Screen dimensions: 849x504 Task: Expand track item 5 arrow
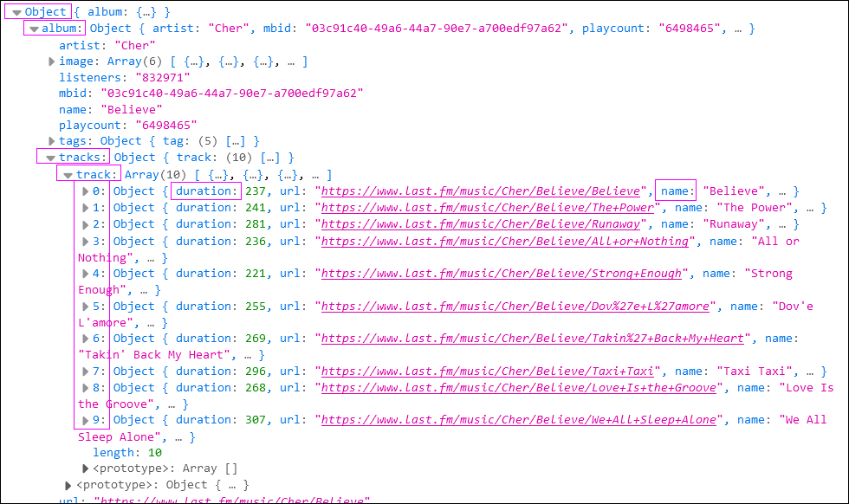click(x=85, y=307)
